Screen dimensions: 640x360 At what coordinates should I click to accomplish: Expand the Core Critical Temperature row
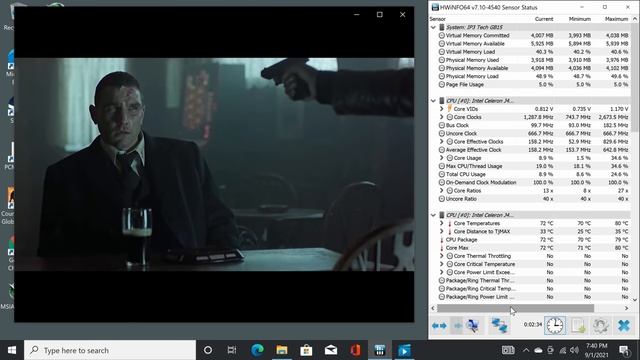(441, 264)
